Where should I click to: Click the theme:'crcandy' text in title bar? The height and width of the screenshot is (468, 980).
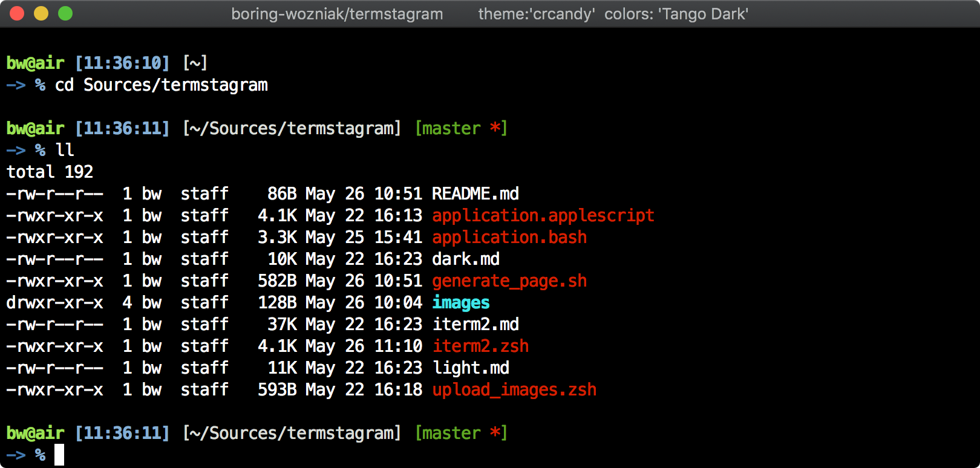tap(536, 14)
